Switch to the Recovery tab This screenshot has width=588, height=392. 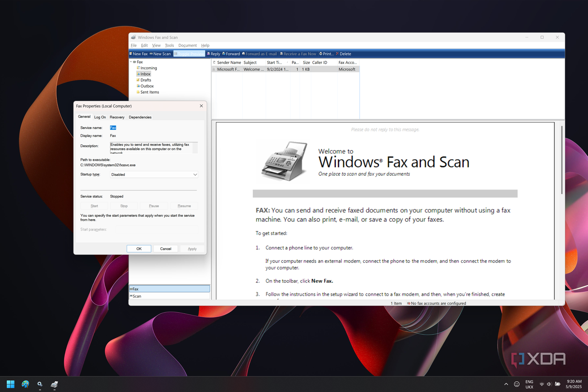click(x=117, y=117)
